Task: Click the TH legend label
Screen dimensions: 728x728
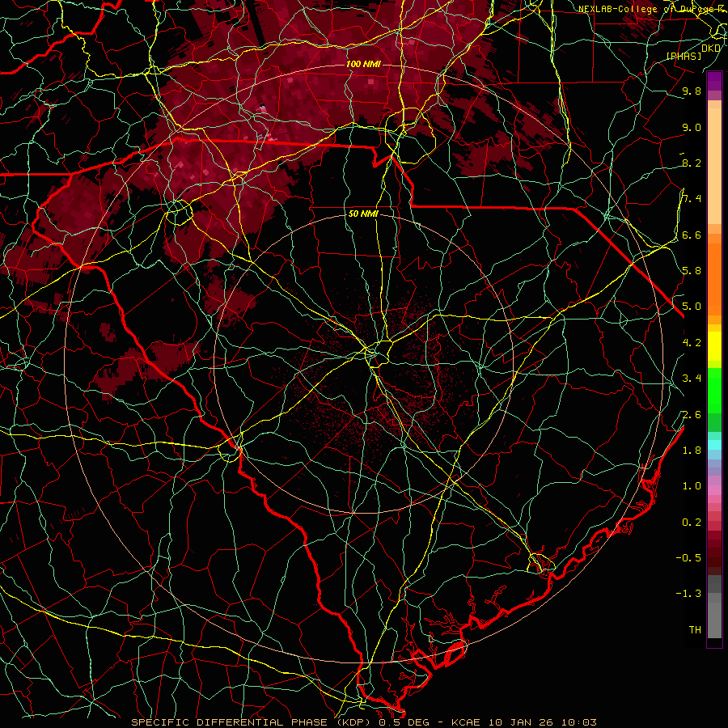Action: [x=695, y=630]
